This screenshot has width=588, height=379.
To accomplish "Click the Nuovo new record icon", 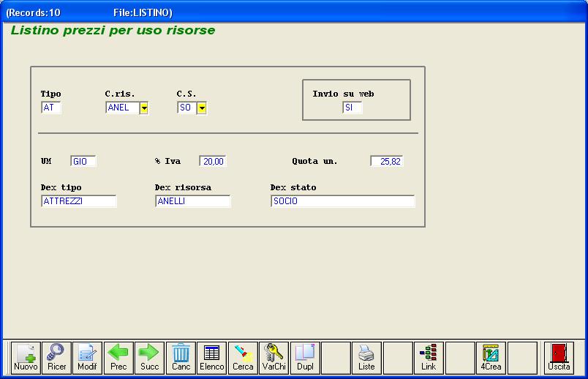I will [26, 357].
